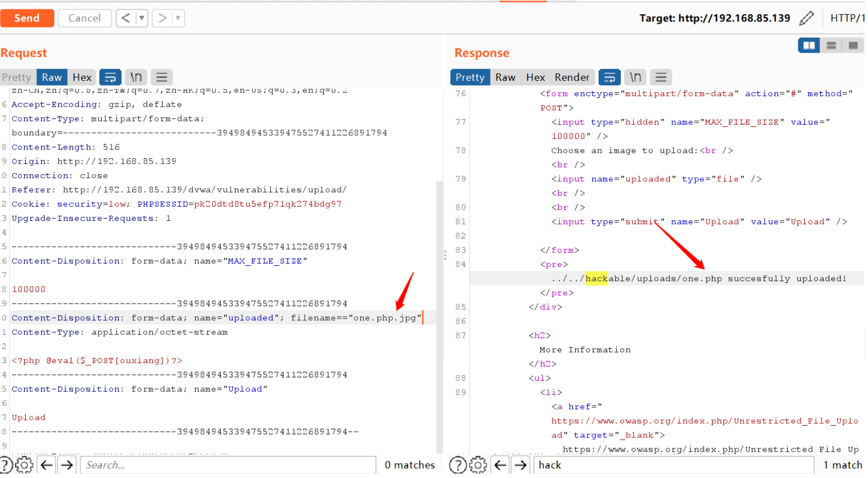Screen dimensions: 868x478
Task: Toggle word wrap in Request pane
Action: [x=110, y=77]
